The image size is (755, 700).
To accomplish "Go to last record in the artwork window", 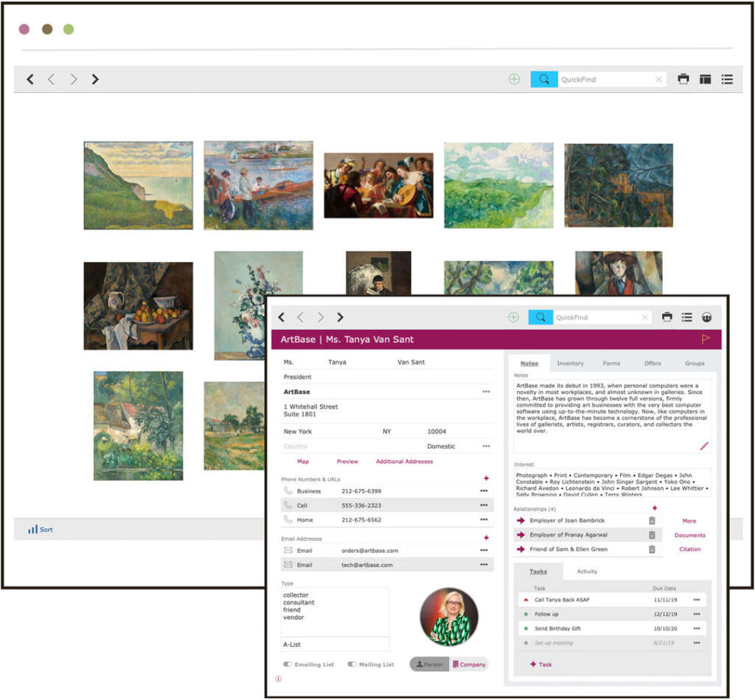I will pos(95,79).
